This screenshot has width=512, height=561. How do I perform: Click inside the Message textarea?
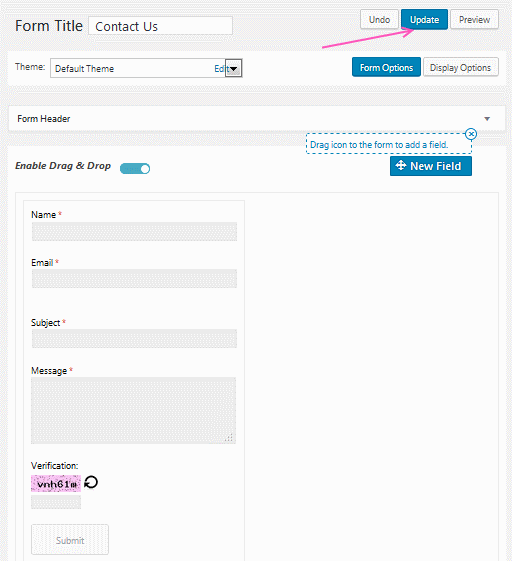[133, 410]
